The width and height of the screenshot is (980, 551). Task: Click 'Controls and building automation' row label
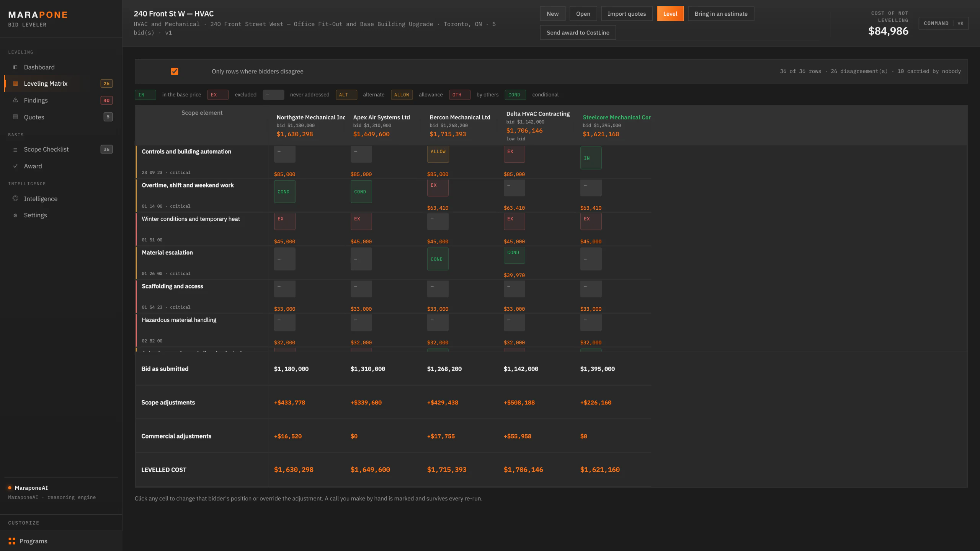186,152
